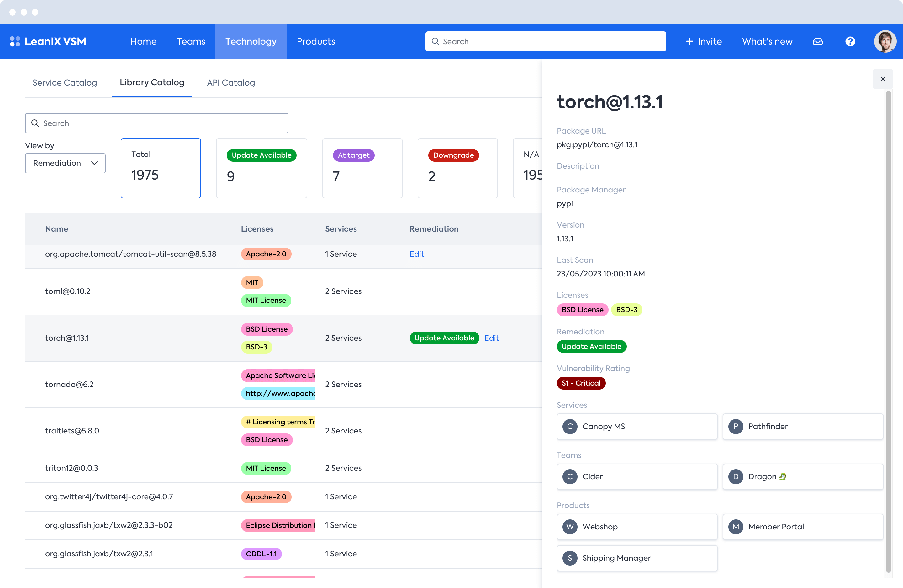Click the magnifier icon in library search

tap(35, 123)
